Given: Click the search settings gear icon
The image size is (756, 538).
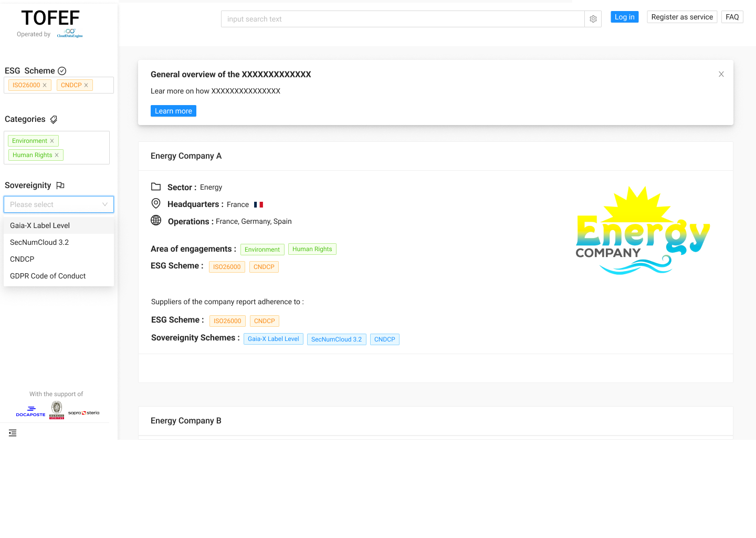Looking at the screenshot, I should tap(593, 19).
